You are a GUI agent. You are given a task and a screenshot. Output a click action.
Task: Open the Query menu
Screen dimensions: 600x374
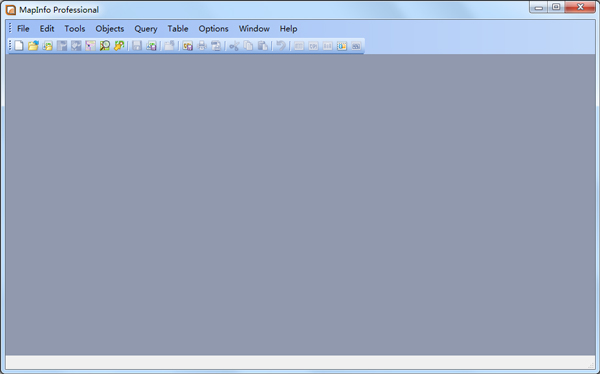click(x=146, y=29)
